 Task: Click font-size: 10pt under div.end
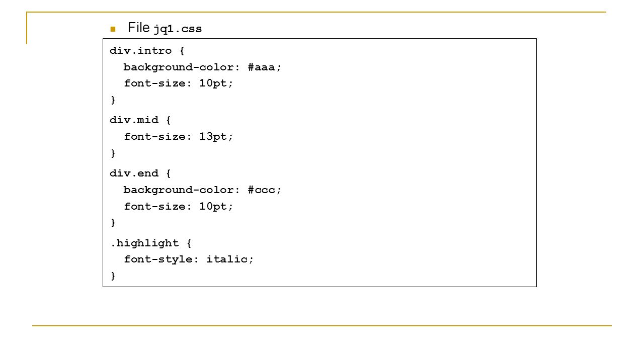pos(179,206)
